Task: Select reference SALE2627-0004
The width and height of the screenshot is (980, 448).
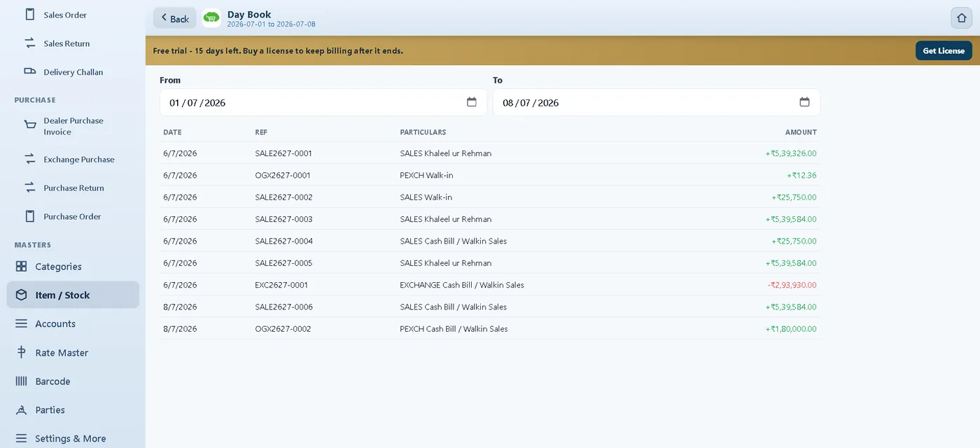Action: point(283,241)
